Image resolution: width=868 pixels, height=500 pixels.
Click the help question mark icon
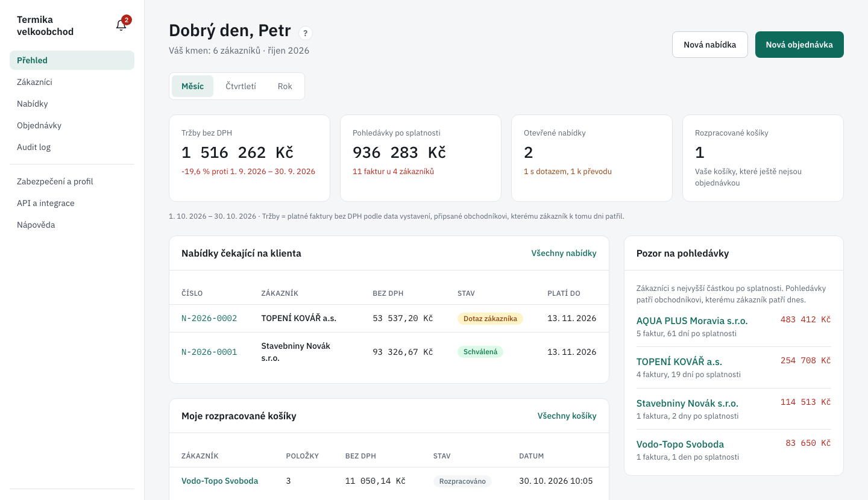(x=306, y=33)
